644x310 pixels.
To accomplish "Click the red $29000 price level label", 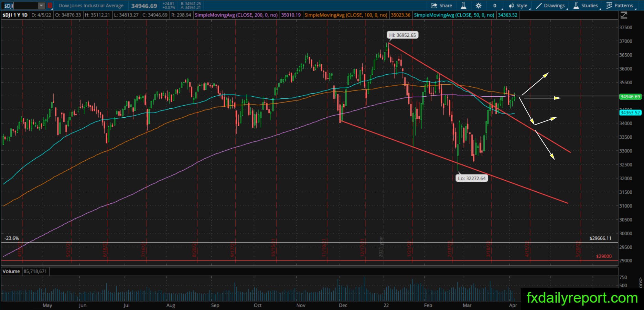I will [604, 256].
